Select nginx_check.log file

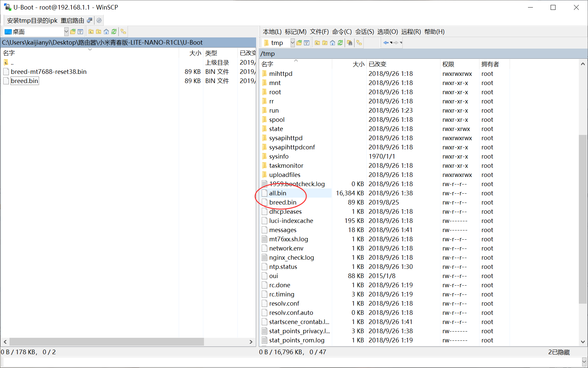[292, 257]
